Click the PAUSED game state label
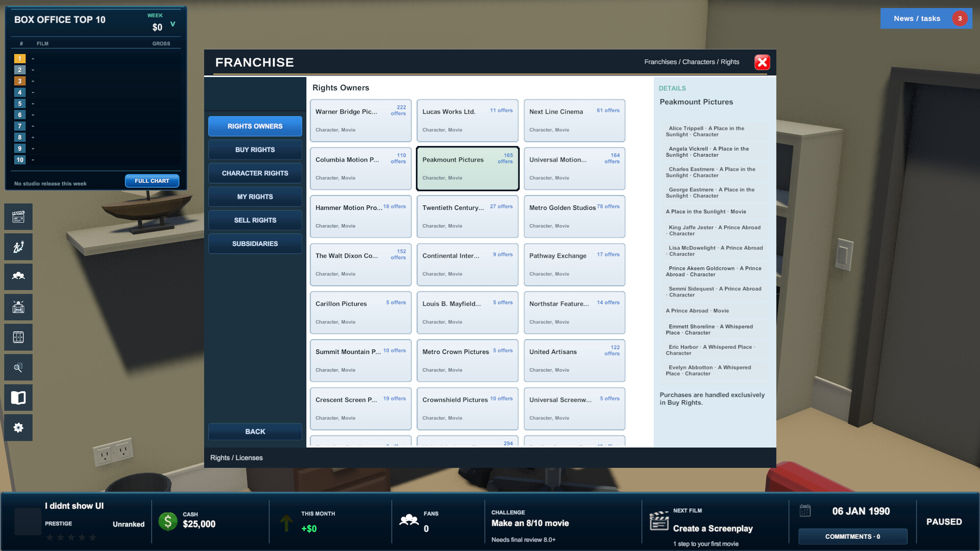The height and width of the screenshot is (551, 980). [944, 521]
